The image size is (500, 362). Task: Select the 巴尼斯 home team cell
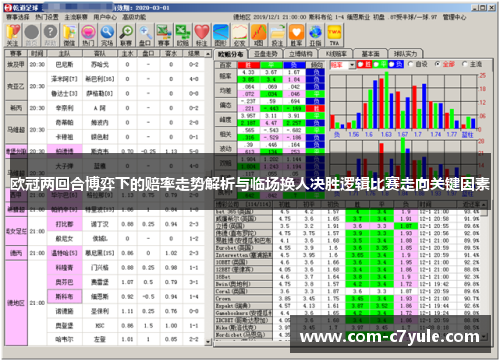pyautogui.click(x=64, y=64)
